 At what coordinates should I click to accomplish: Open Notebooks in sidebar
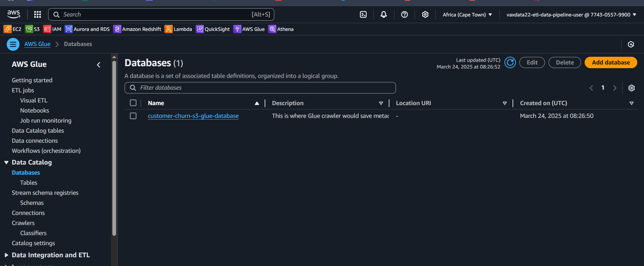pyautogui.click(x=35, y=110)
